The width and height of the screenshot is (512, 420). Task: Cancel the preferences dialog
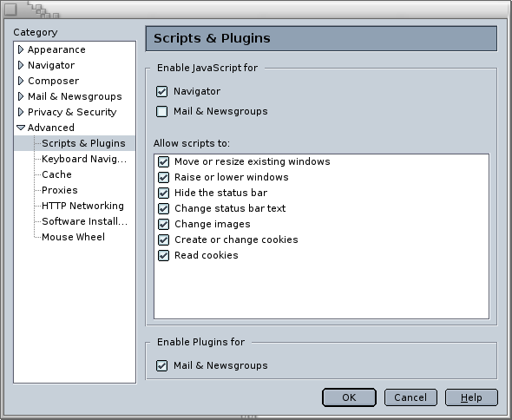[x=410, y=397]
